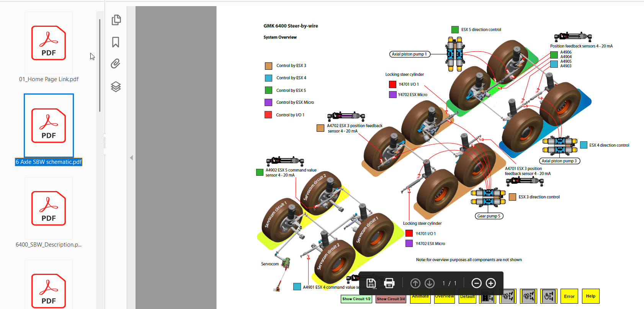
Task: Click the ESX 4 direction control valve graphic
Action: pyautogui.click(x=560, y=146)
